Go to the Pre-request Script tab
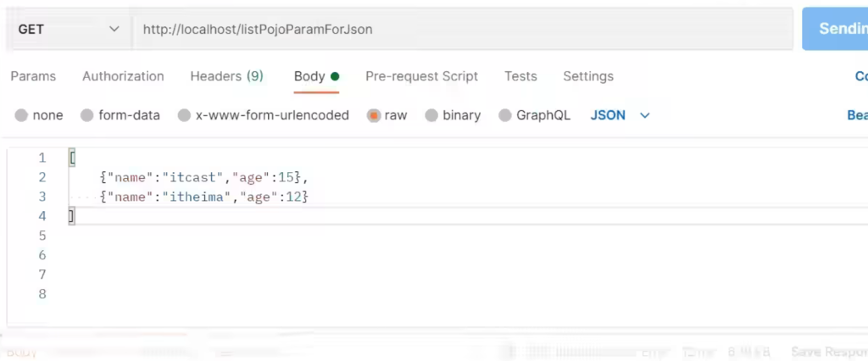The height and width of the screenshot is (361, 868). 421,76
